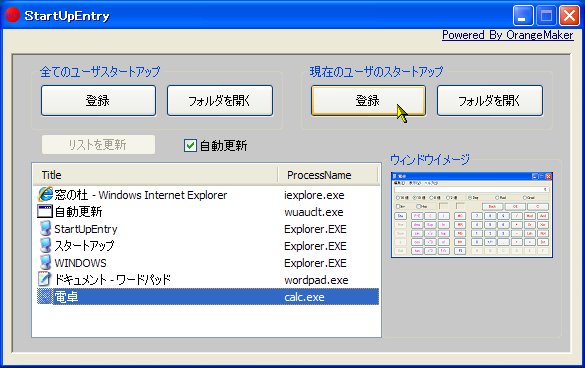
Task: Click the Internet Explorer icon in list
Action: click(x=45, y=194)
